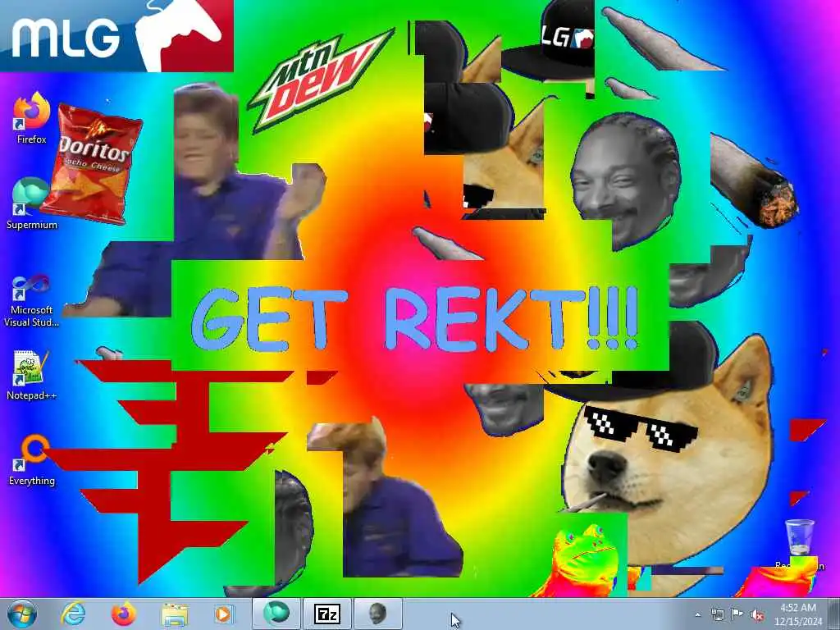Select the Everything search desktop shortcut

(31, 461)
